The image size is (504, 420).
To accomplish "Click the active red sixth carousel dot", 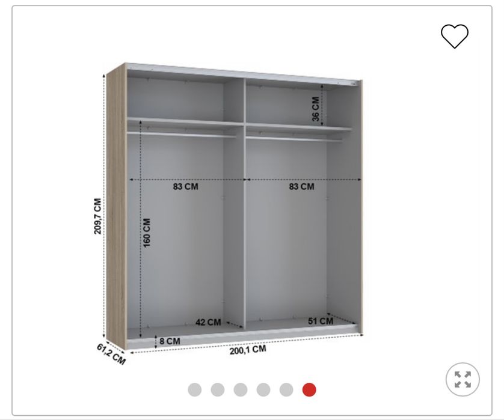I will [x=309, y=389].
